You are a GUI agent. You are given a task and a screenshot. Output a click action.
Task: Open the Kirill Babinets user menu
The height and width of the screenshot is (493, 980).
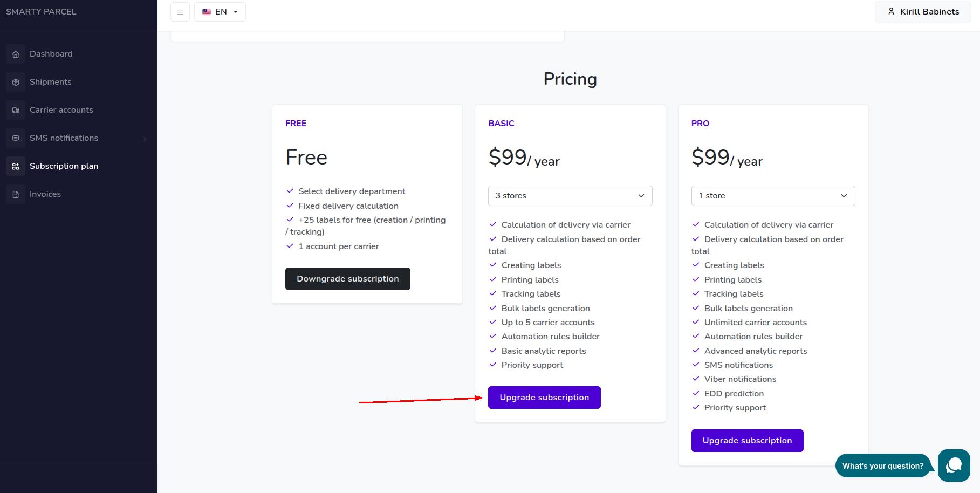[x=923, y=12]
